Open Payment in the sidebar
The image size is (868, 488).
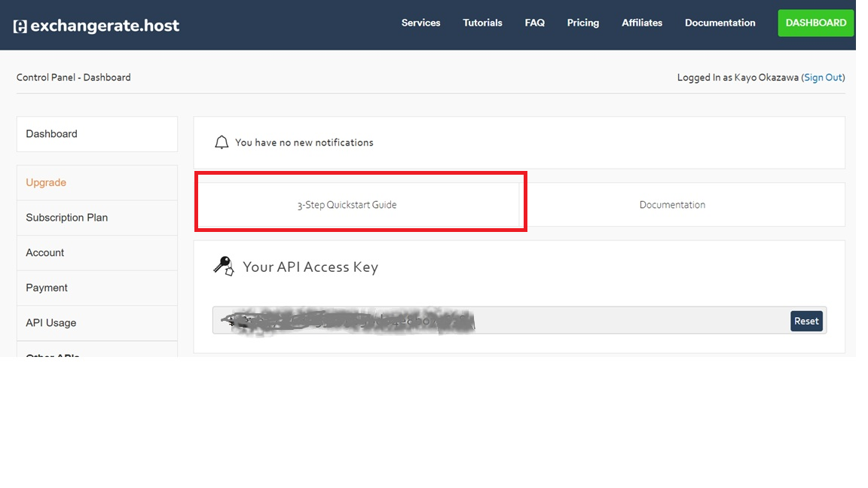coord(97,288)
